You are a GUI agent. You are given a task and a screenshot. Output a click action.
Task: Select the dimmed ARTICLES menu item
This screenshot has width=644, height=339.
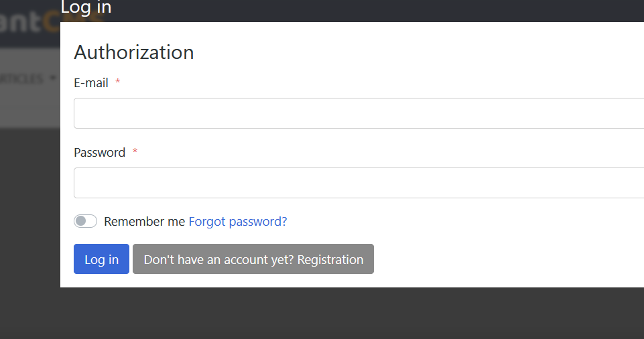click(x=21, y=78)
